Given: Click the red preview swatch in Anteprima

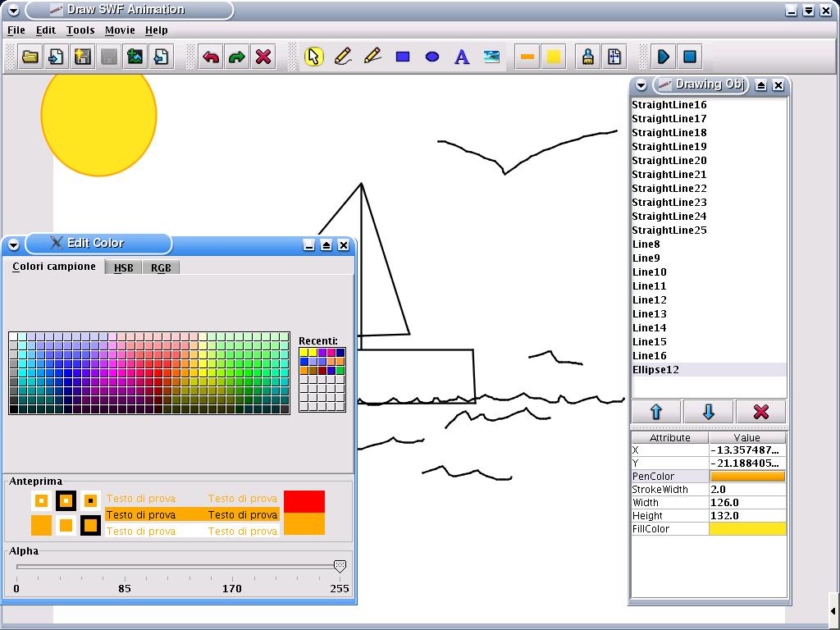Looking at the screenshot, I should (x=304, y=501).
